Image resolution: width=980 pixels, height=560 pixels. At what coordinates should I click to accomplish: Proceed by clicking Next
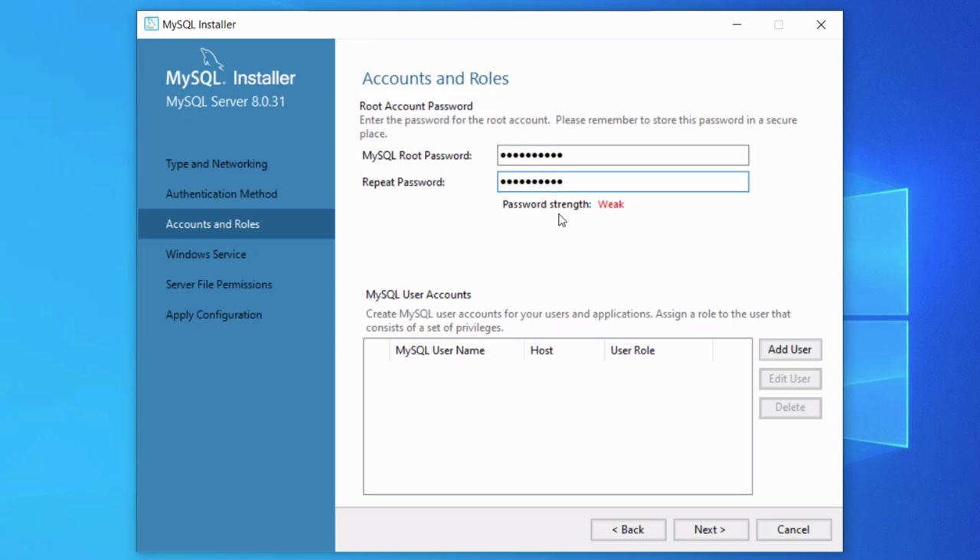point(710,529)
